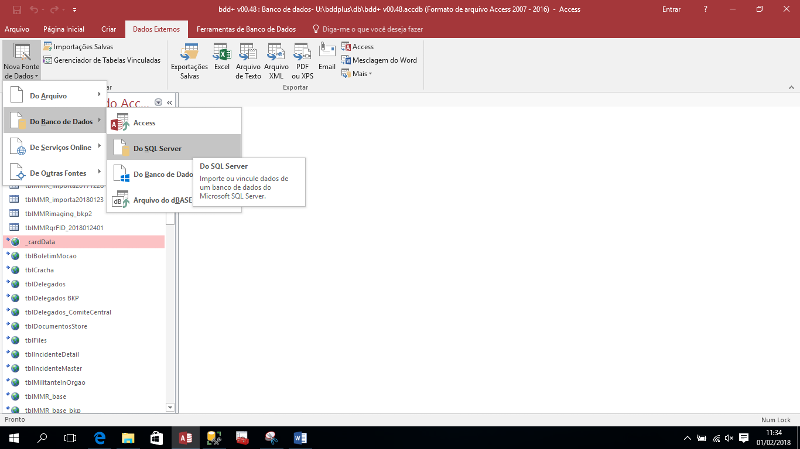
Task: Launch Edge browser from taskbar
Action: tap(99, 438)
